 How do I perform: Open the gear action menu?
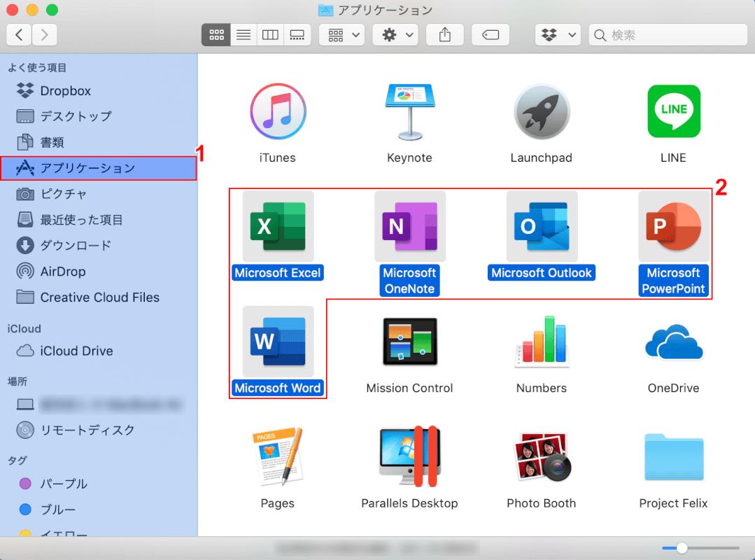pos(397,35)
